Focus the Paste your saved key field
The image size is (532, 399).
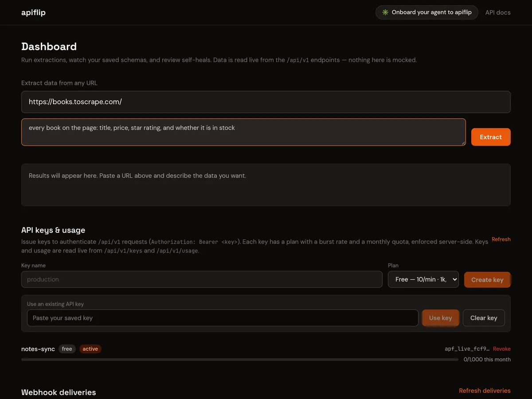pyautogui.click(x=223, y=318)
